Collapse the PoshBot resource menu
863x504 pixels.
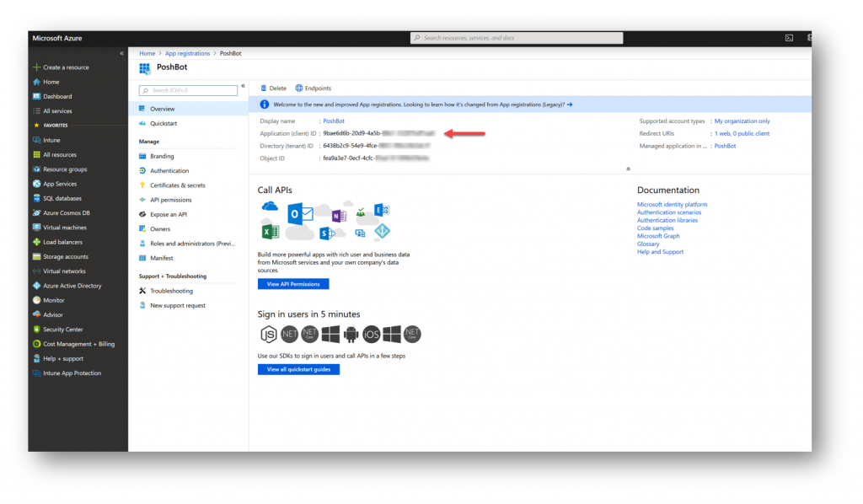click(243, 86)
